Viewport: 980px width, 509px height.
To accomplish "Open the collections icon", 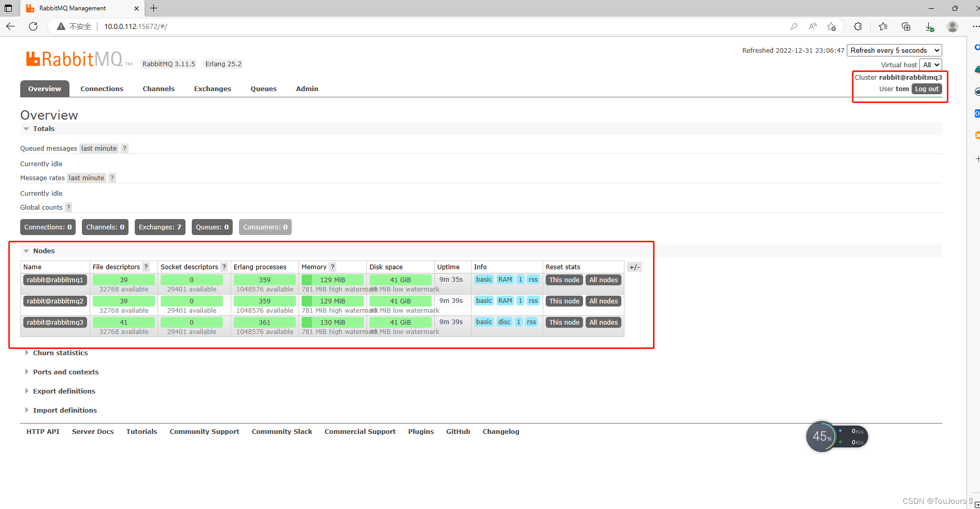I will coord(906,26).
